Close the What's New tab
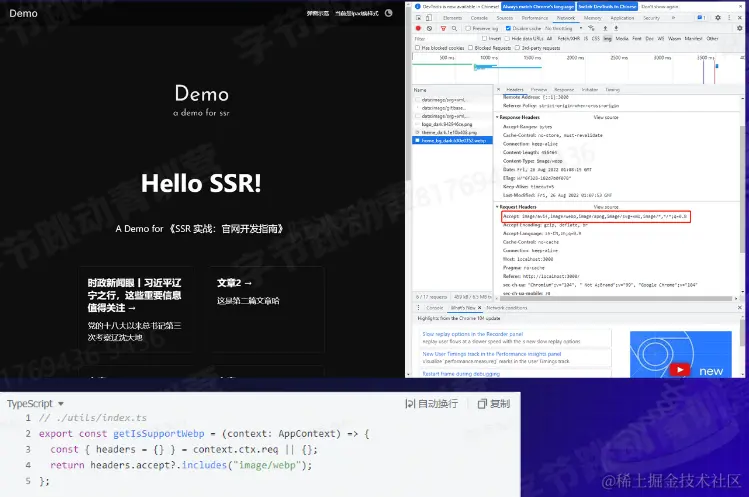Screen dimensions: 749x497 (480, 308)
